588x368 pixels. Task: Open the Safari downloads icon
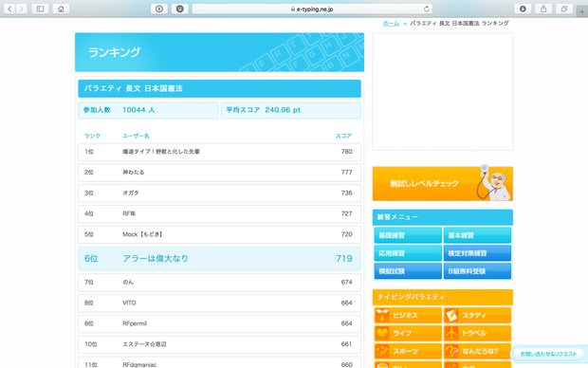[x=523, y=9]
